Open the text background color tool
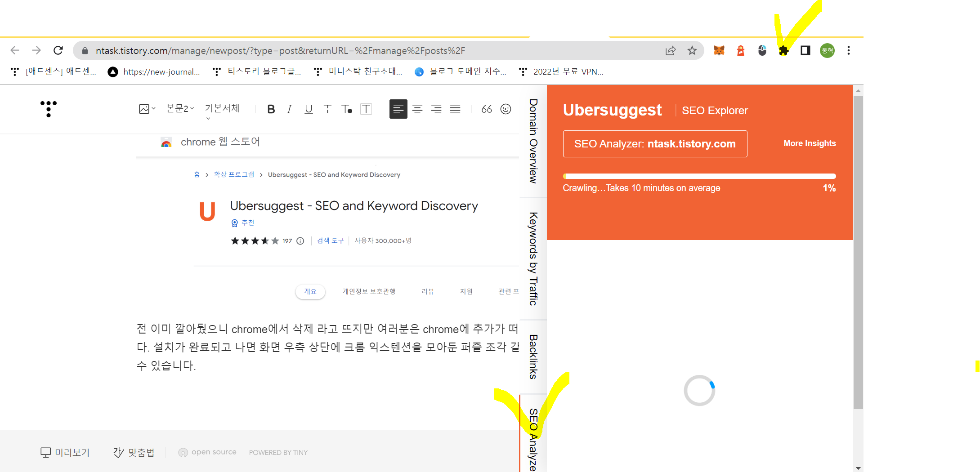Image resolution: width=980 pixels, height=472 pixels. click(366, 109)
